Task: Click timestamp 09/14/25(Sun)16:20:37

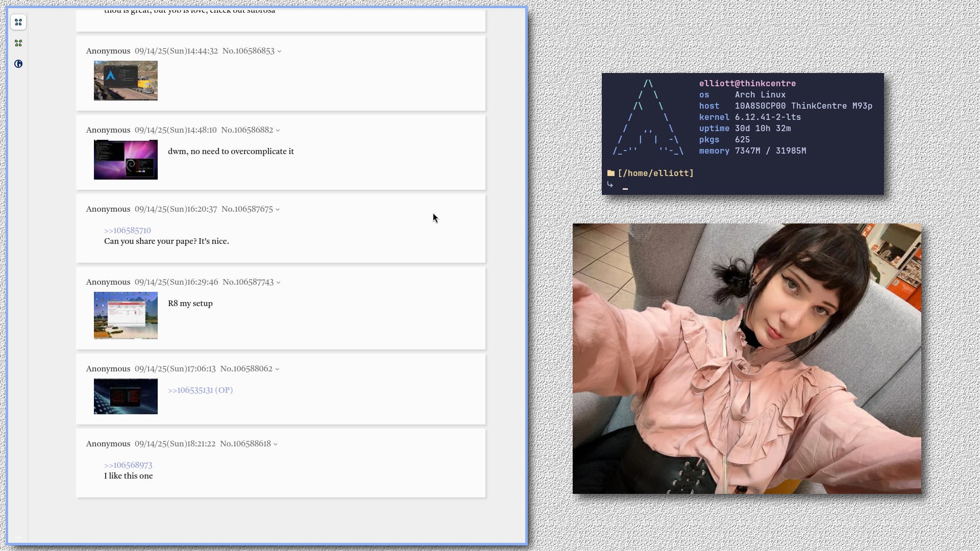Action: [x=176, y=209]
